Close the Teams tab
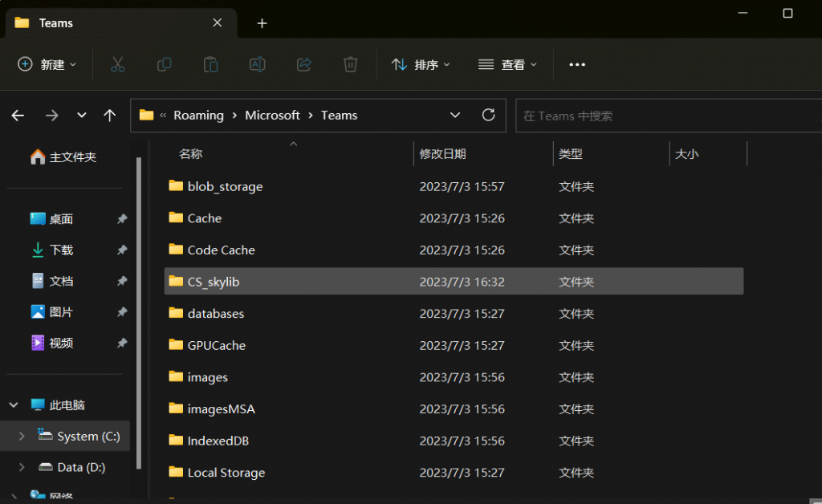 pyautogui.click(x=217, y=23)
